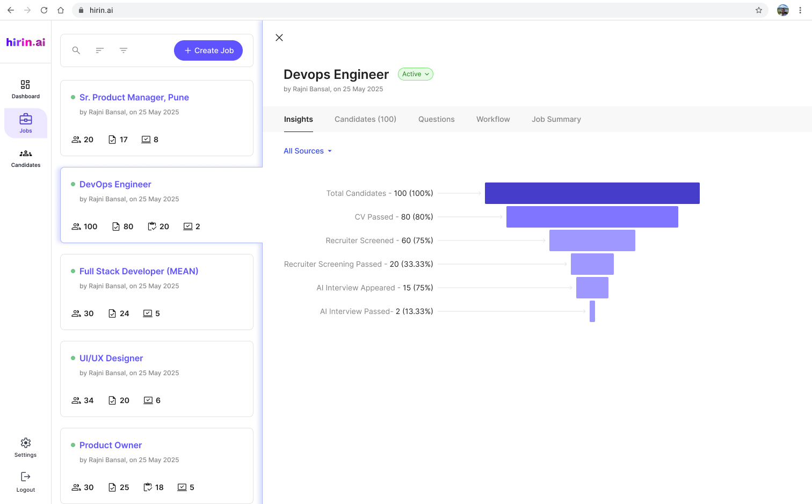Switch to the Workflow tab
Screen dimensions: 812x504
pyautogui.click(x=493, y=119)
